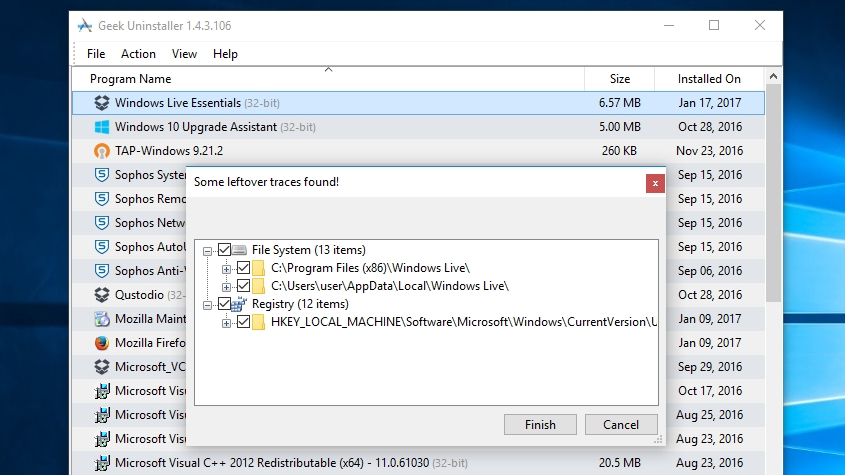Click the 'Oct 17, 2016' date cell

[x=710, y=391]
